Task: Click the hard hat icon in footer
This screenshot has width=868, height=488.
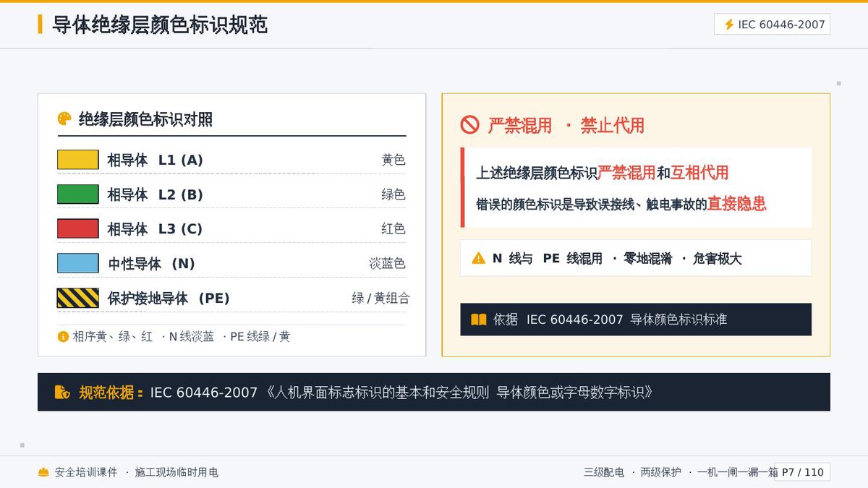Action: point(43,472)
